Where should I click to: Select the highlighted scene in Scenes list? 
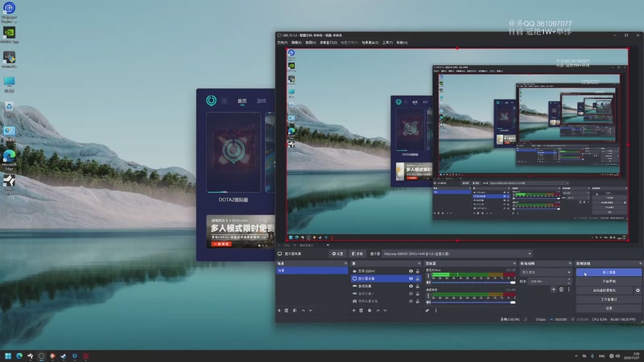tap(312, 270)
